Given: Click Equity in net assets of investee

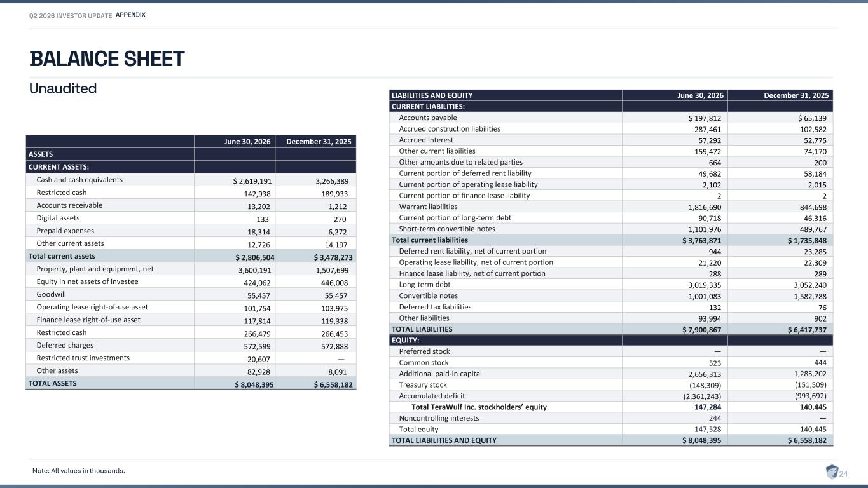Looking at the screenshot, I should pos(87,281).
